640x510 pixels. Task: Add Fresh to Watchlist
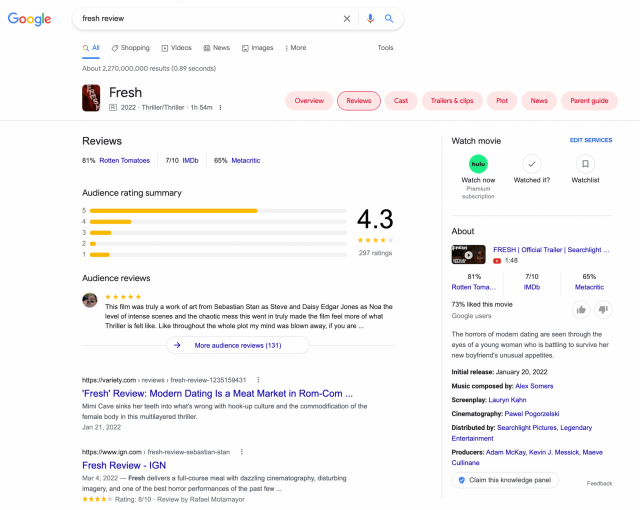pos(585,164)
